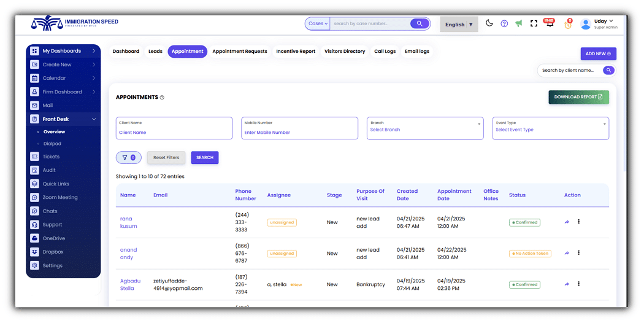Click the filter funnel button

(x=129, y=158)
